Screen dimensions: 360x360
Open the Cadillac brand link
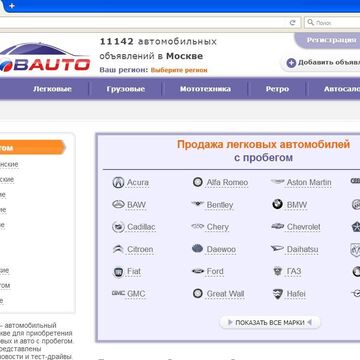[x=141, y=227]
